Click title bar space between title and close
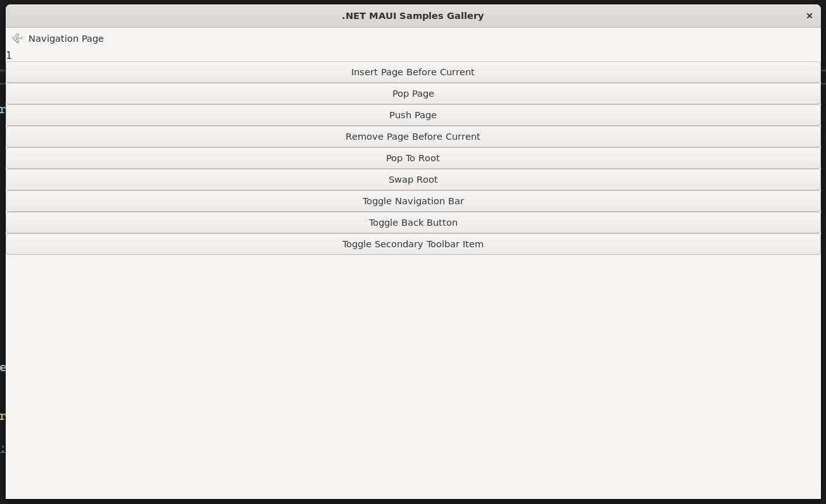 [x=646, y=16]
